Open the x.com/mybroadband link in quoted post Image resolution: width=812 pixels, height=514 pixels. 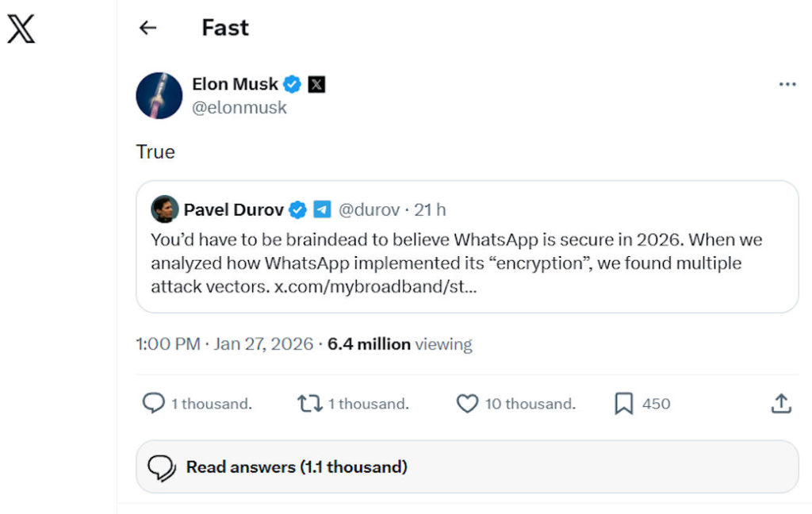pyautogui.click(x=375, y=286)
